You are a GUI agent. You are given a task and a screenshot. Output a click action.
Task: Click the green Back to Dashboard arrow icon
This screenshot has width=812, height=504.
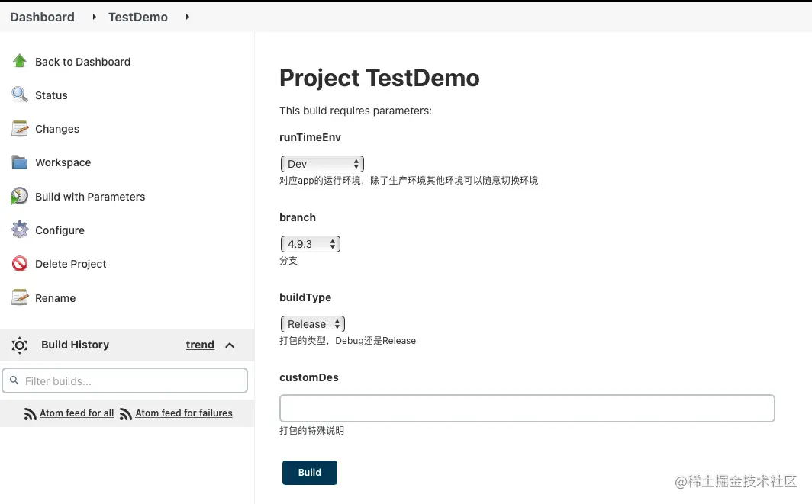pyautogui.click(x=20, y=61)
